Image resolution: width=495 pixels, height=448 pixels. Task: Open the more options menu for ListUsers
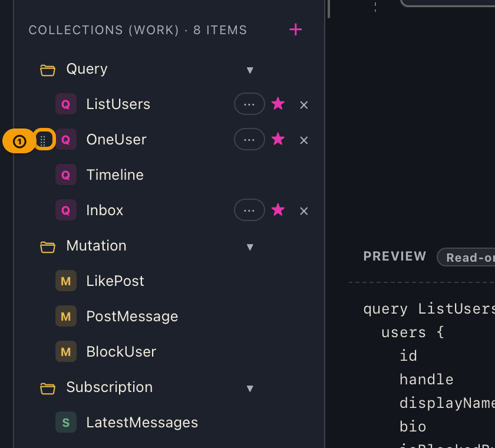click(249, 104)
